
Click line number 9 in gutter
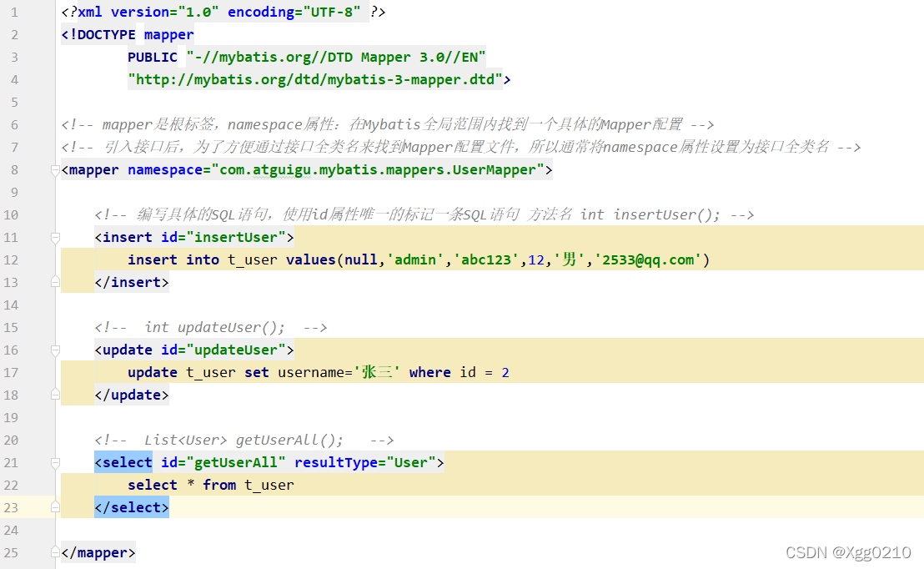pyautogui.click(x=14, y=193)
